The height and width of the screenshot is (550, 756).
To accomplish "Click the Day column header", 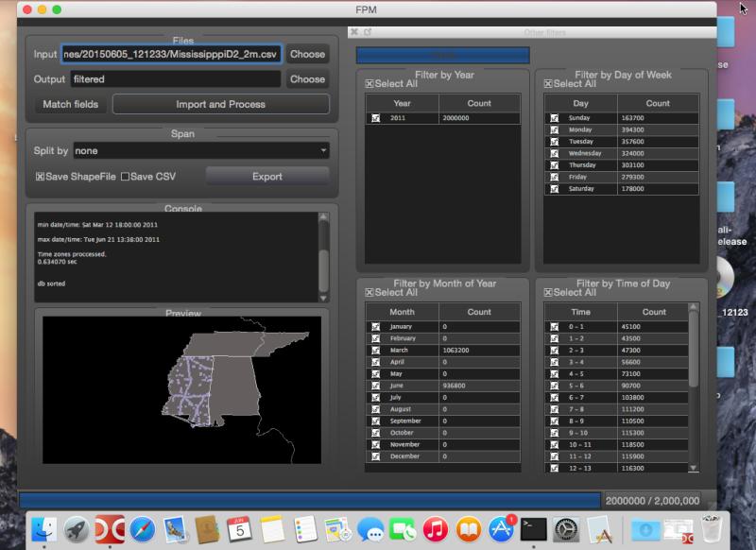I will click(581, 103).
